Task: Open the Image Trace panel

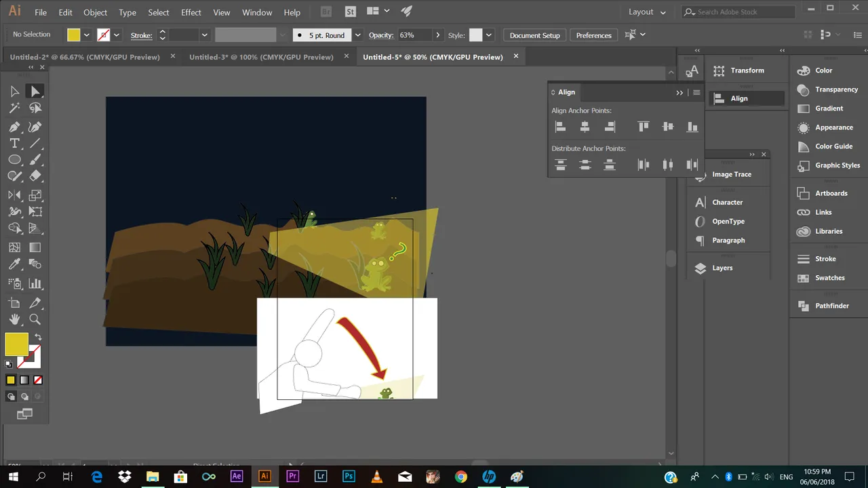Action: coord(731,174)
